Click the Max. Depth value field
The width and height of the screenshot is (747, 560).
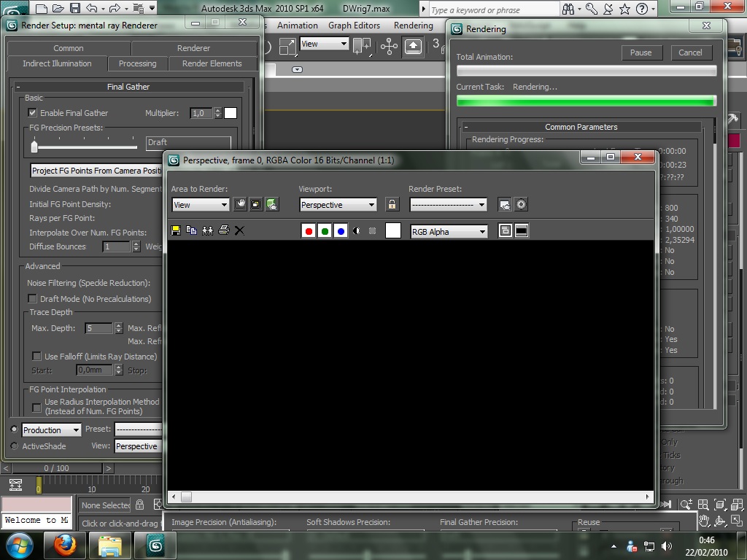pos(99,328)
